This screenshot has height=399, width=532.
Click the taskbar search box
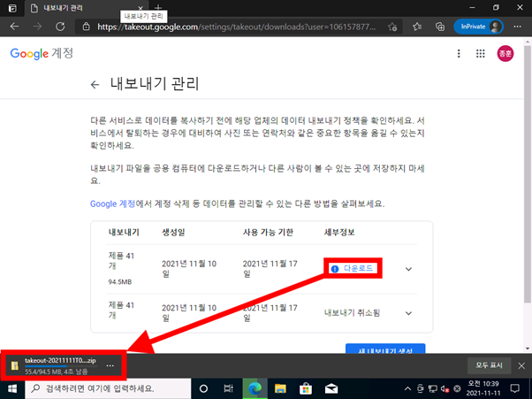tap(108, 388)
